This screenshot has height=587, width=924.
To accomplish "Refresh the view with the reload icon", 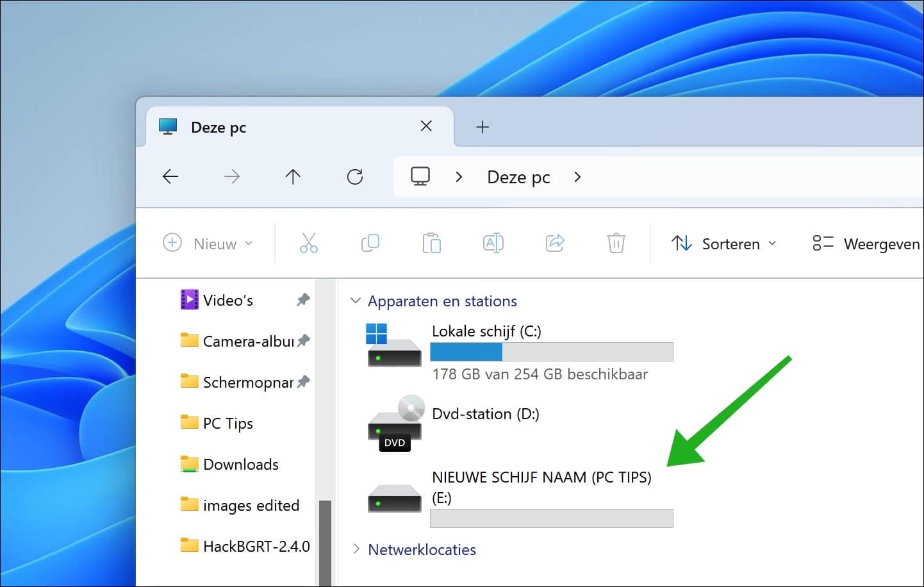I will click(x=354, y=177).
